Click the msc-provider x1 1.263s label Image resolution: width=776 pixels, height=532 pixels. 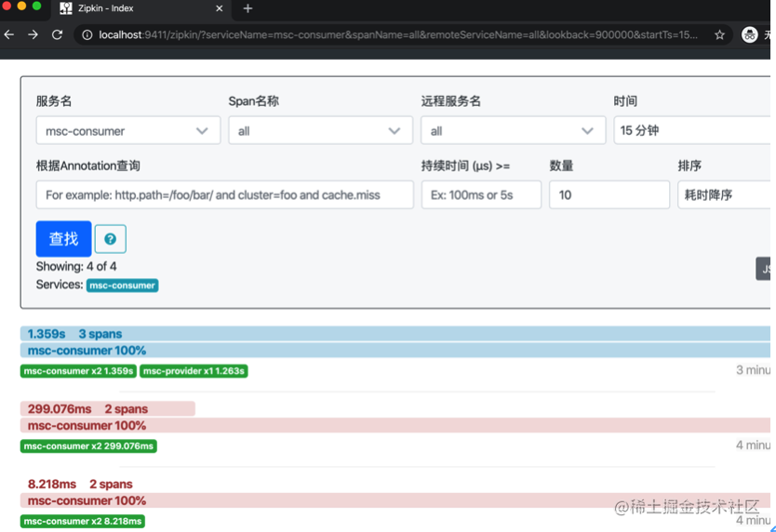(194, 371)
